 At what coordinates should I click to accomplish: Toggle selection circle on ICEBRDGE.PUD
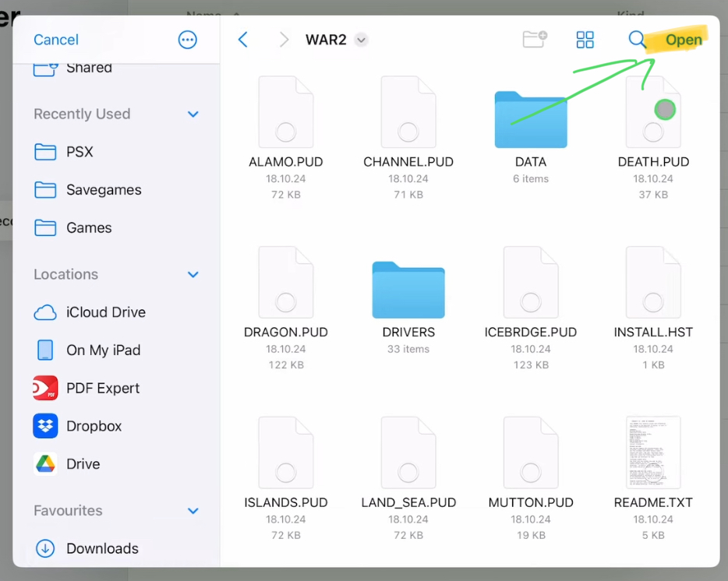click(531, 302)
